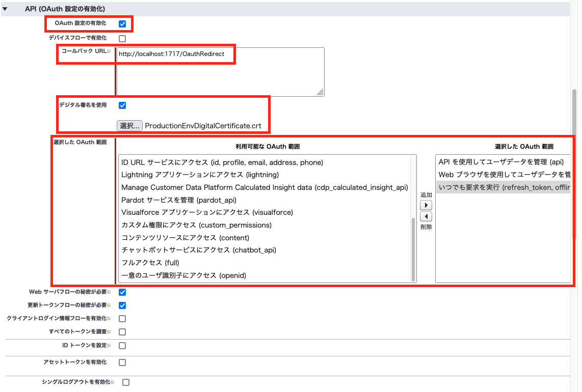Image resolution: width=582 pixels, height=392 pixels.
Task: Click help icon beside すべてのトークンを調査
Action: click(x=110, y=331)
